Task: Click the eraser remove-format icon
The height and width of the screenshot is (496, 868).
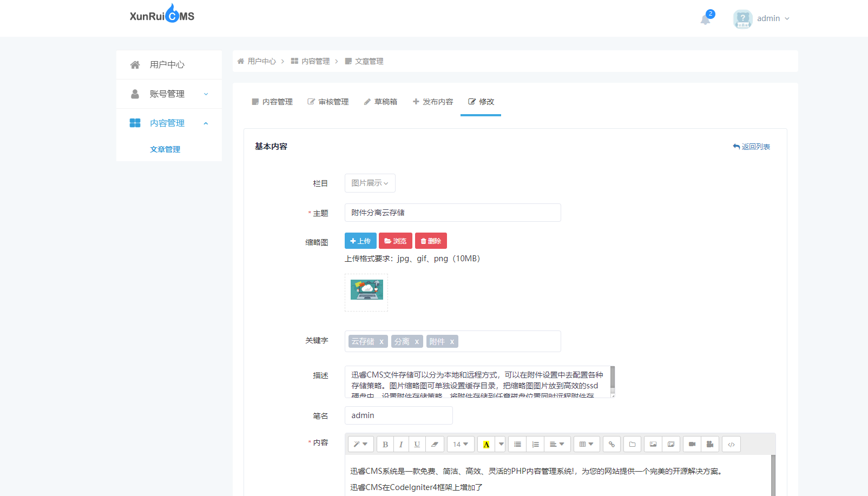Action: pos(435,444)
